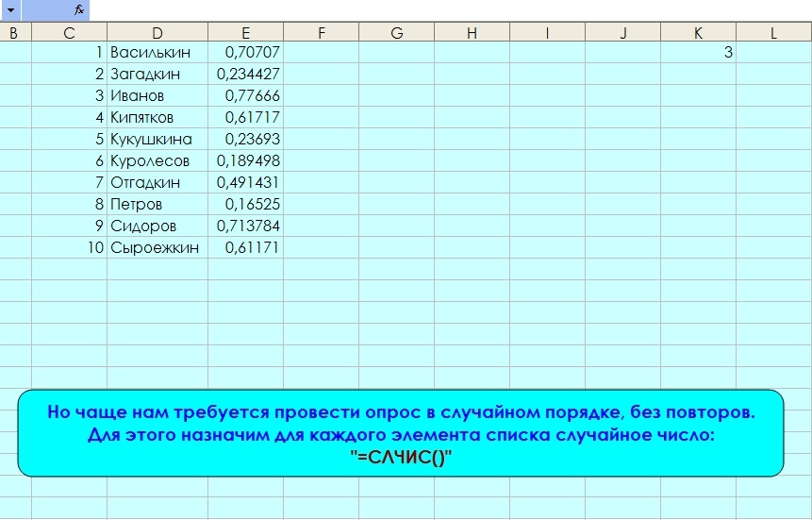Select column C header
The image size is (812, 520).
[70, 33]
